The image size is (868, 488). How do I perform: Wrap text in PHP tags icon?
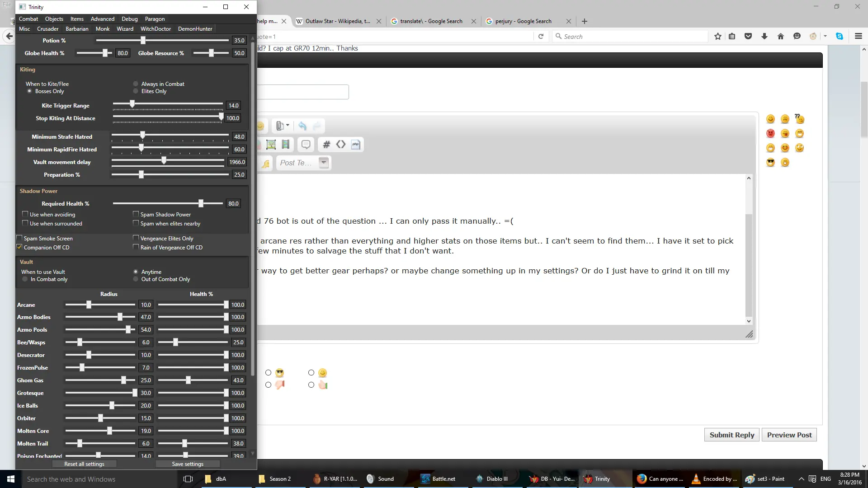tap(356, 145)
